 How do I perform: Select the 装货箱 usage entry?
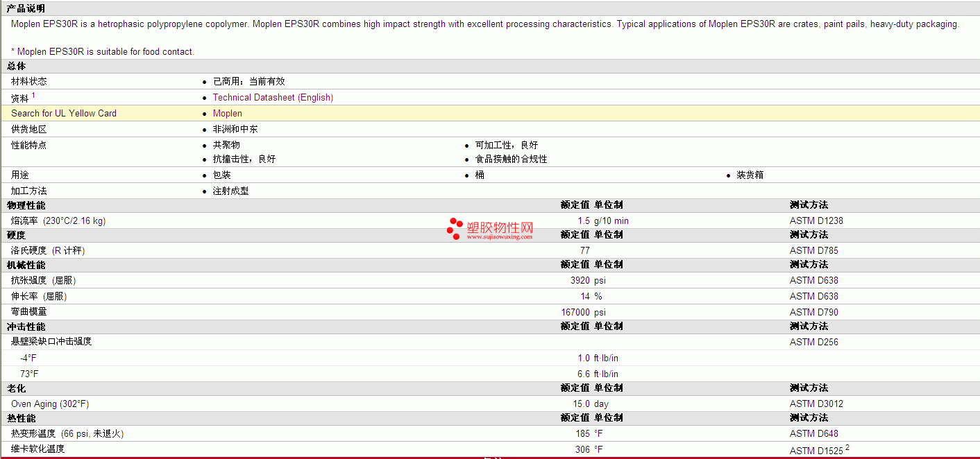click(x=750, y=175)
